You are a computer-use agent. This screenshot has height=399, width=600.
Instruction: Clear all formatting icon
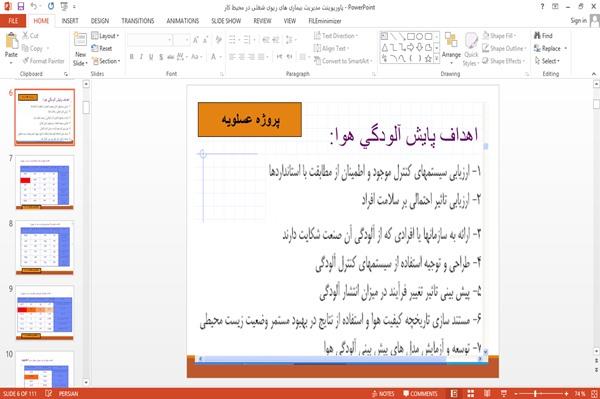click(218, 40)
